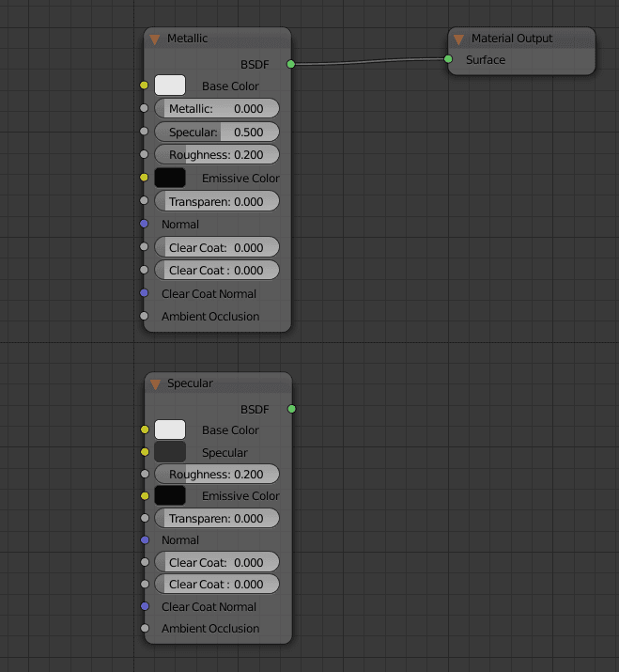Open Emissive Color swatch on Metallic node
Screen dimensions: 619x672
click(x=170, y=178)
